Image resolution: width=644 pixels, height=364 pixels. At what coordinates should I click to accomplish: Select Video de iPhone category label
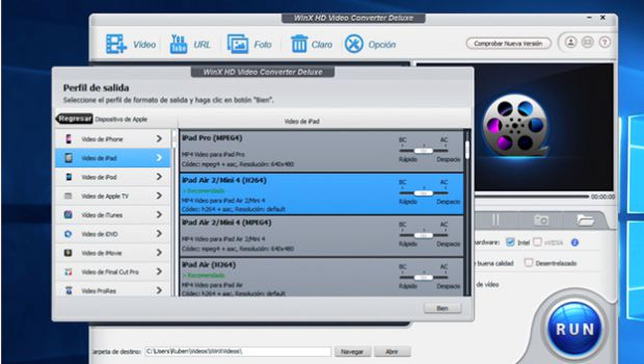102,139
